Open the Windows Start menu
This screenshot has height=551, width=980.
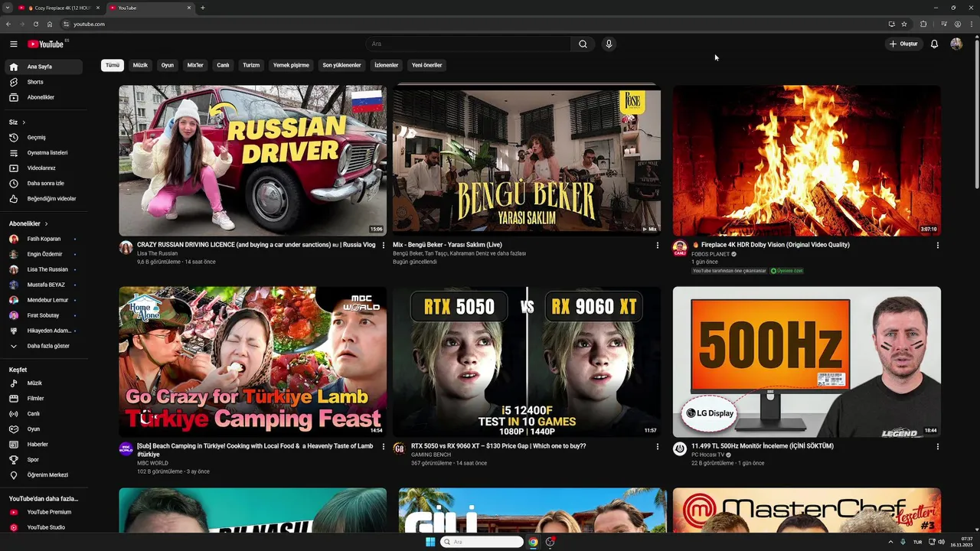[430, 542]
